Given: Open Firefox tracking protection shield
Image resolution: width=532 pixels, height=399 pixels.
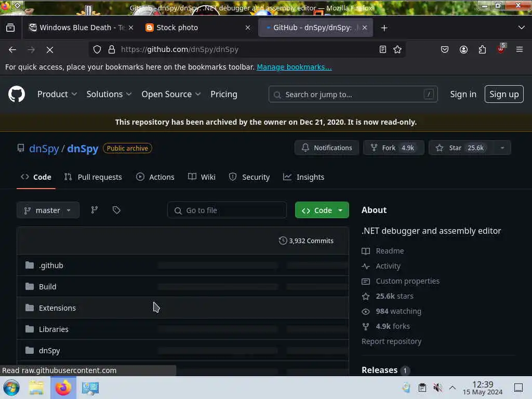Looking at the screenshot, I should click(x=97, y=49).
